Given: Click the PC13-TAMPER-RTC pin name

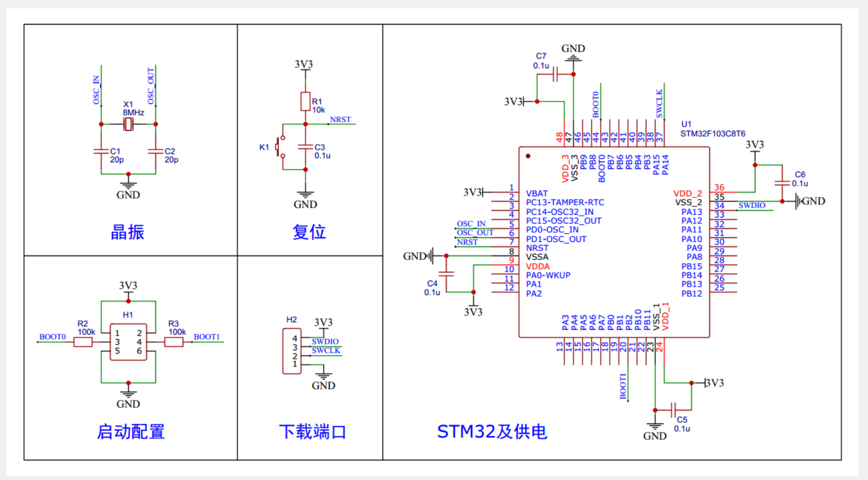Looking at the screenshot, I should click(565, 203).
